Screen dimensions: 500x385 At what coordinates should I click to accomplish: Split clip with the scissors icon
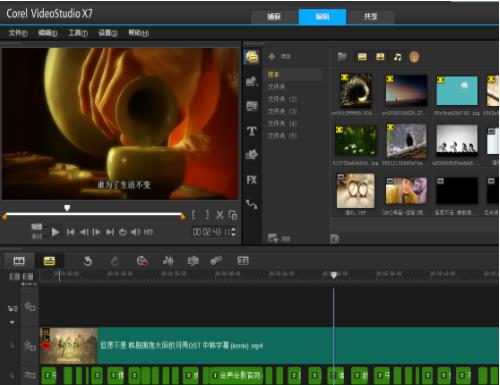tap(220, 215)
